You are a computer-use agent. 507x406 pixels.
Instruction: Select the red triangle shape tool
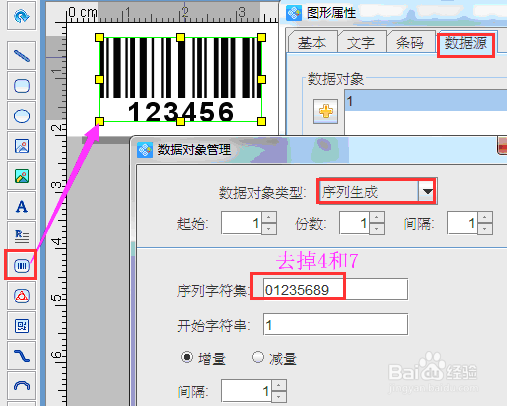22,296
